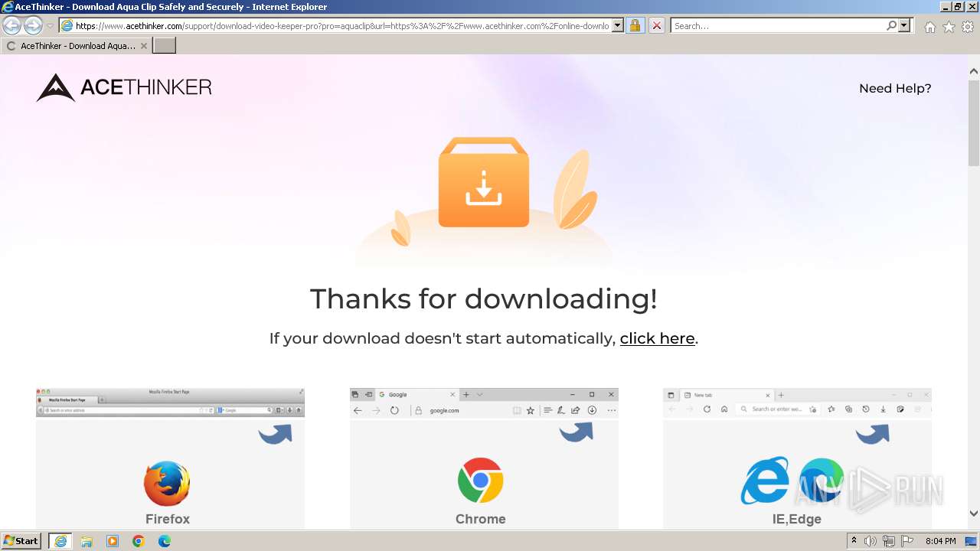The image size is (980, 551).
Task: Click the download arrow in Edge thumbnail
Action: [883, 409]
